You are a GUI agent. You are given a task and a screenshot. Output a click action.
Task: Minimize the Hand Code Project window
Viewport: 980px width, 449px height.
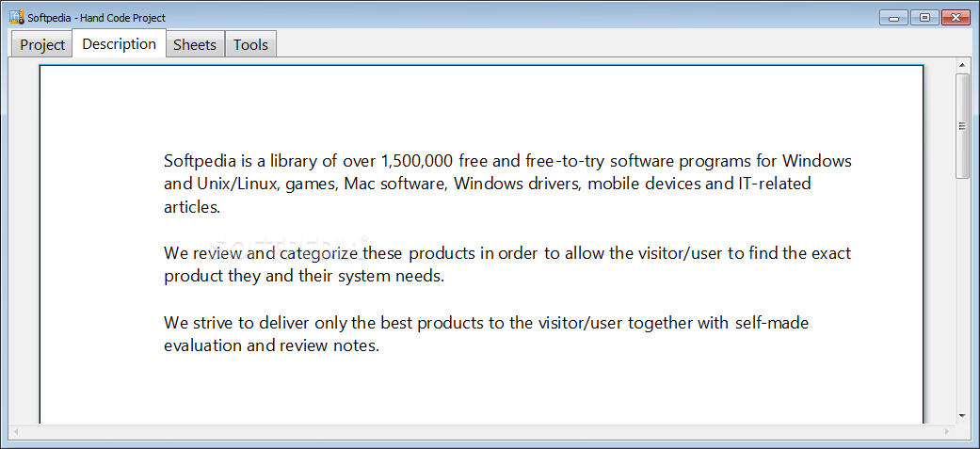[x=893, y=18]
